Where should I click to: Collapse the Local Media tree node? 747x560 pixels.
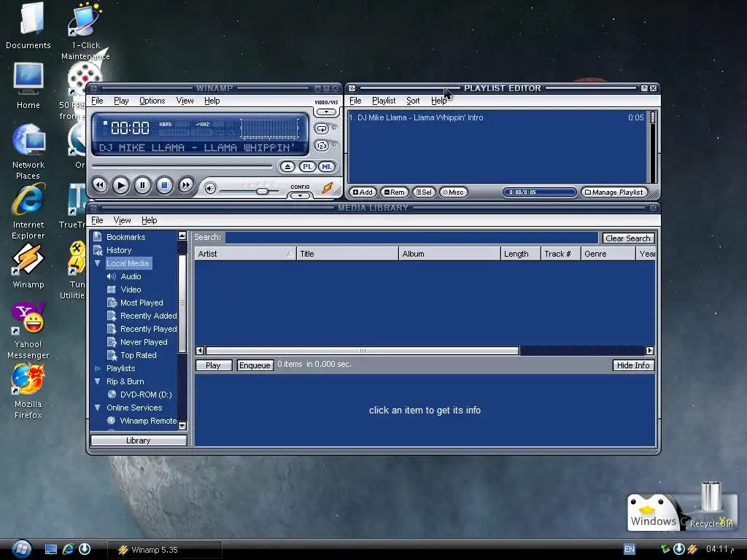coord(97,262)
